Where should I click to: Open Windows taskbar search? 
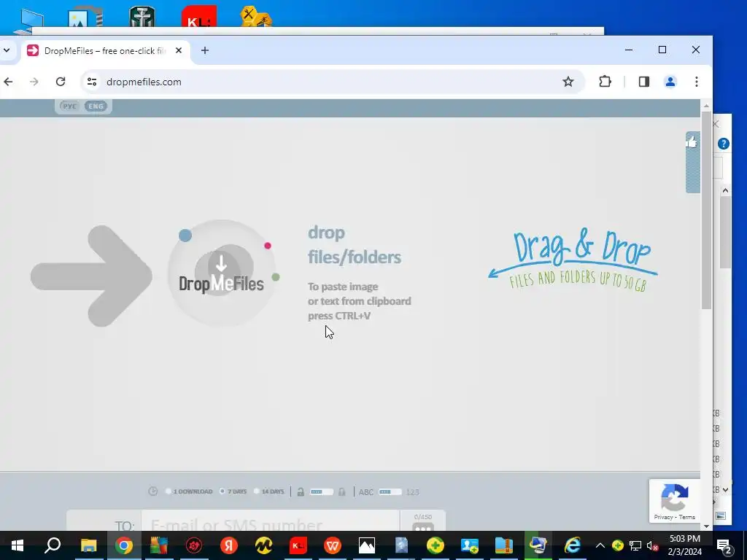53,545
